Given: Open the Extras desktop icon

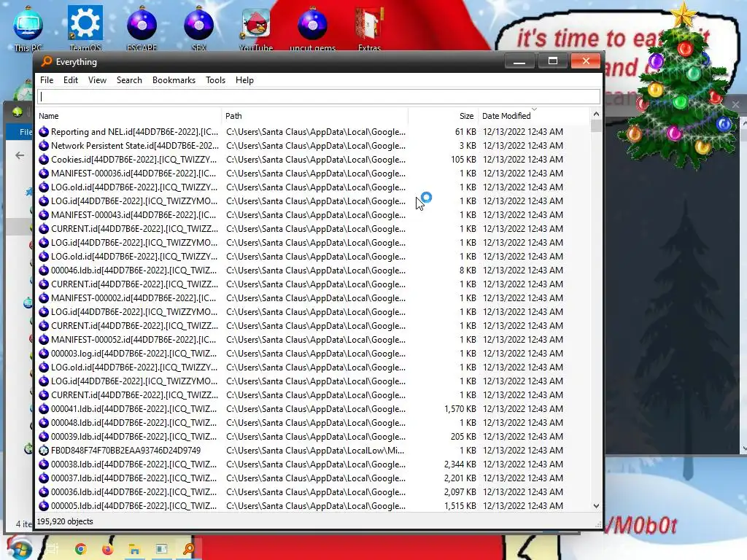Looking at the screenshot, I should (369, 27).
